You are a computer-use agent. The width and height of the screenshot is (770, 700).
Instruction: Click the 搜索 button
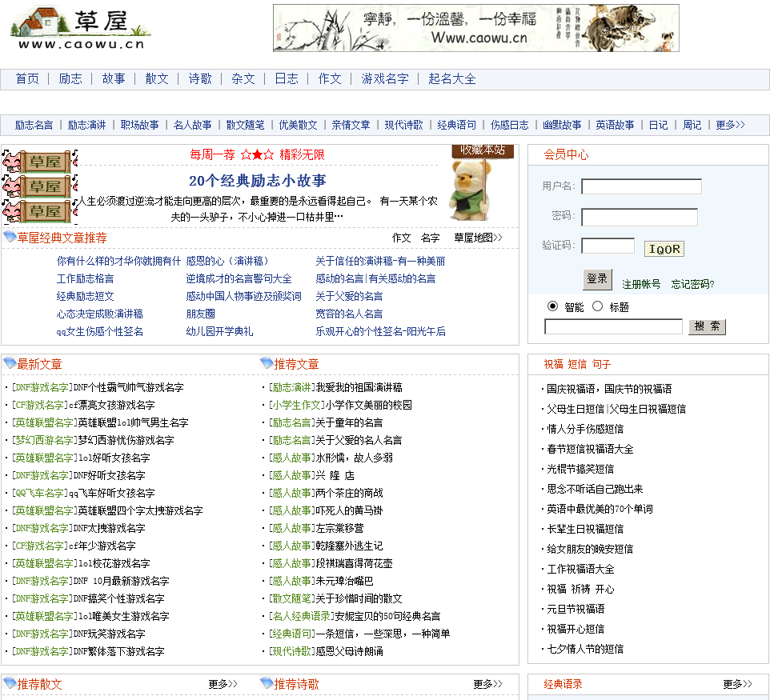(707, 326)
